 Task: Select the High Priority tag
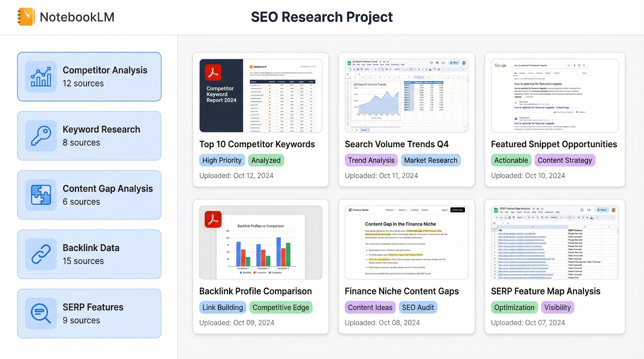click(222, 160)
